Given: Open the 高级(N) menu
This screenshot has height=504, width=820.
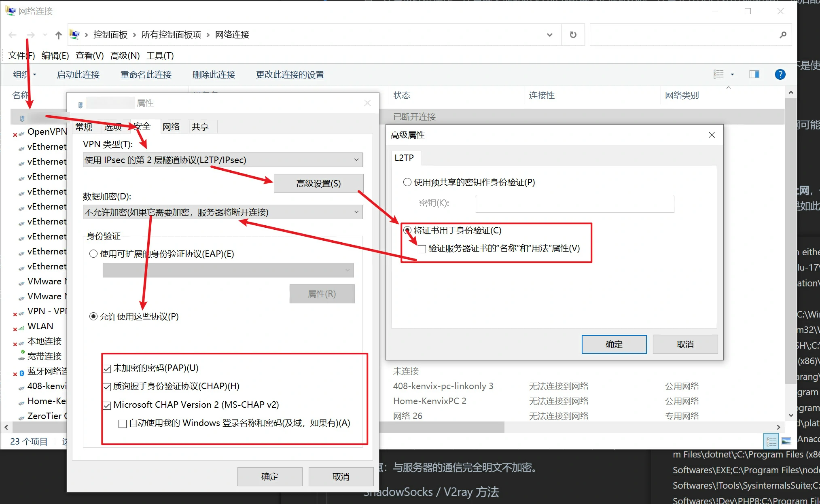Looking at the screenshot, I should 125,55.
